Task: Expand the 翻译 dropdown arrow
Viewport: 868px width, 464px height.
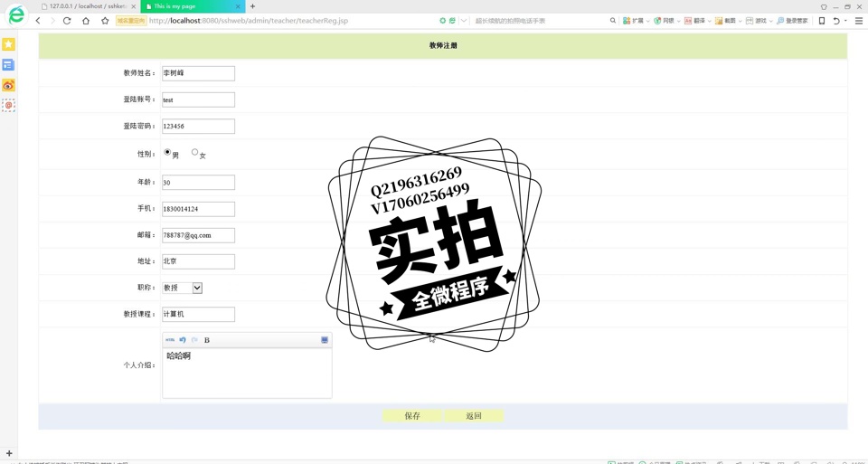Action: [709, 21]
